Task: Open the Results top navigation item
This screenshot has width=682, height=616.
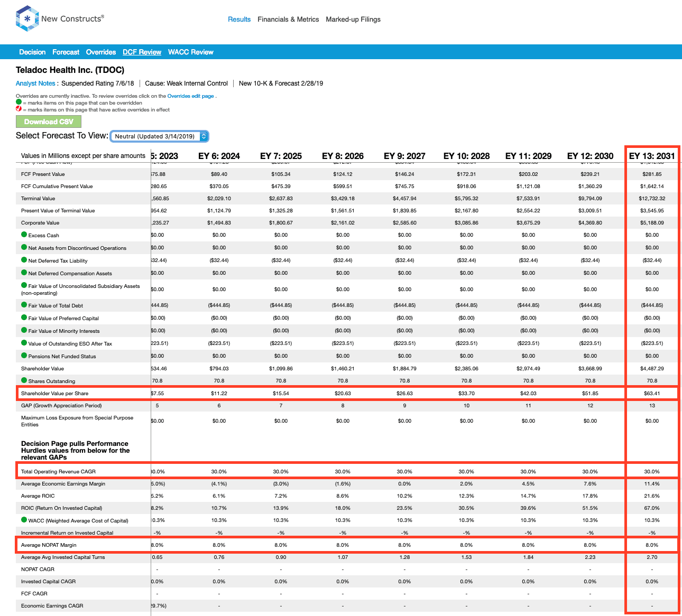Action: pyautogui.click(x=239, y=19)
